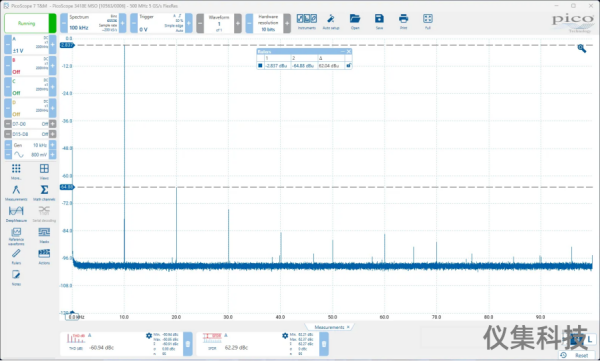Open the Notes tool
The height and width of the screenshot is (361, 600).
tap(16, 278)
